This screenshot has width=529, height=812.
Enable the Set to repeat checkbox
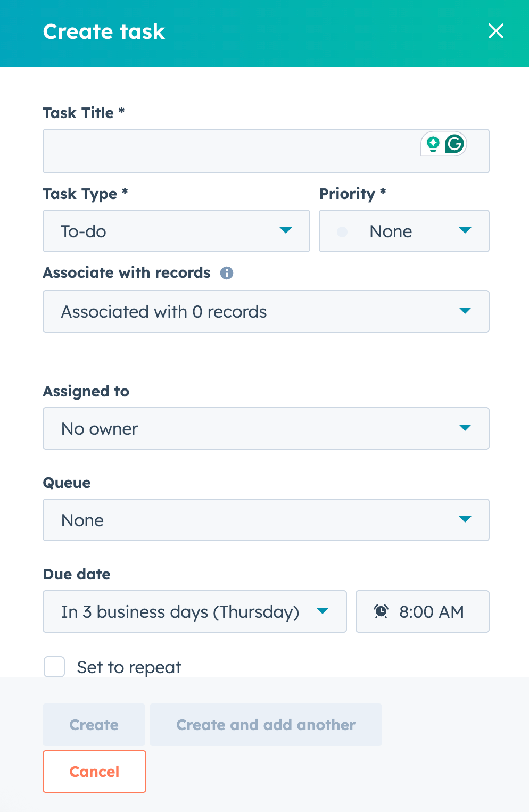[54, 667]
